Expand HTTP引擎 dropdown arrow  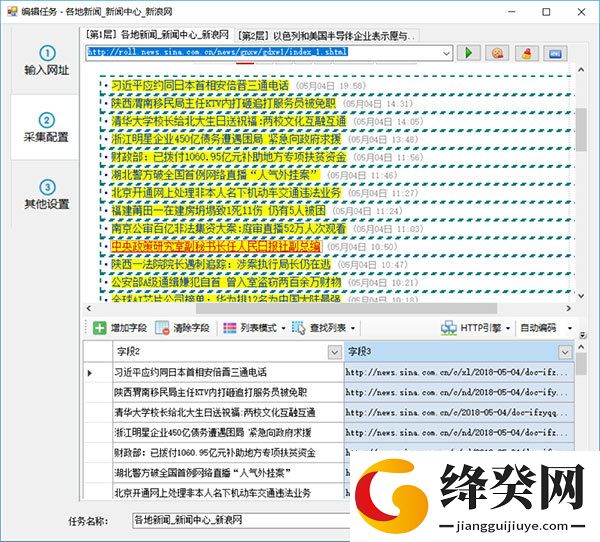(x=508, y=328)
